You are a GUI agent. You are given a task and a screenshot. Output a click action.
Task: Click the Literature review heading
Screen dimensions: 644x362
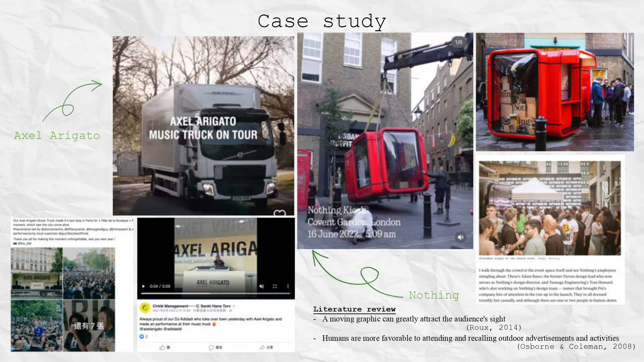point(354,309)
